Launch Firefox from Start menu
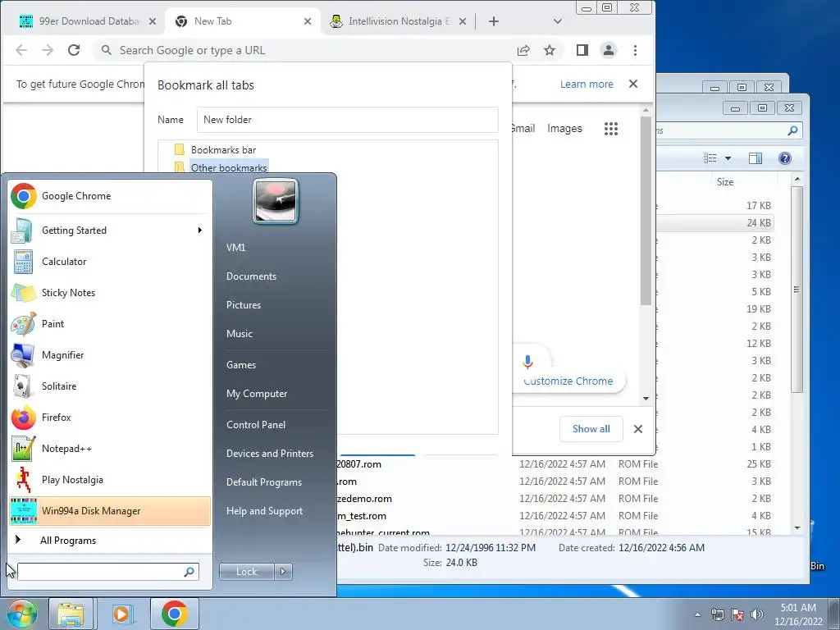This screenshot has width=840, height=630. [110, 418]
